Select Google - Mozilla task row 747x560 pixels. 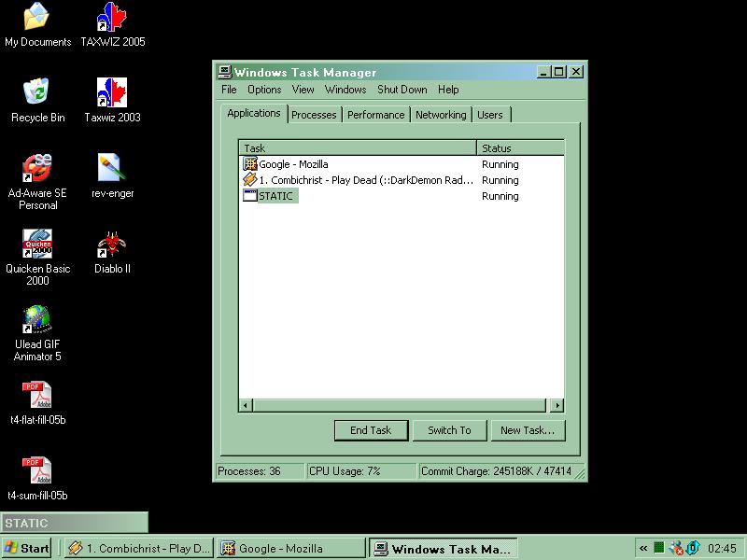[x=402, y=164]
